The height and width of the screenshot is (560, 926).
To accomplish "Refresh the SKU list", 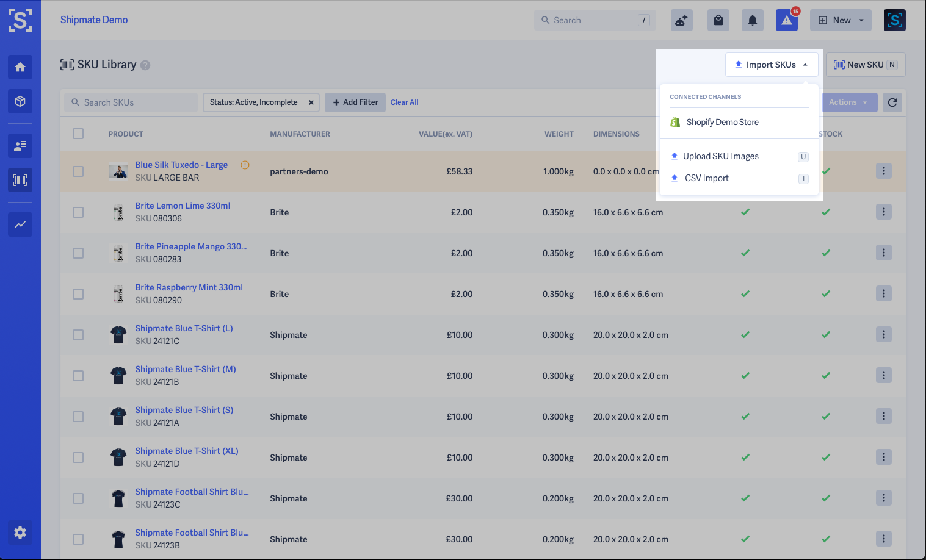I will [892, 102].
